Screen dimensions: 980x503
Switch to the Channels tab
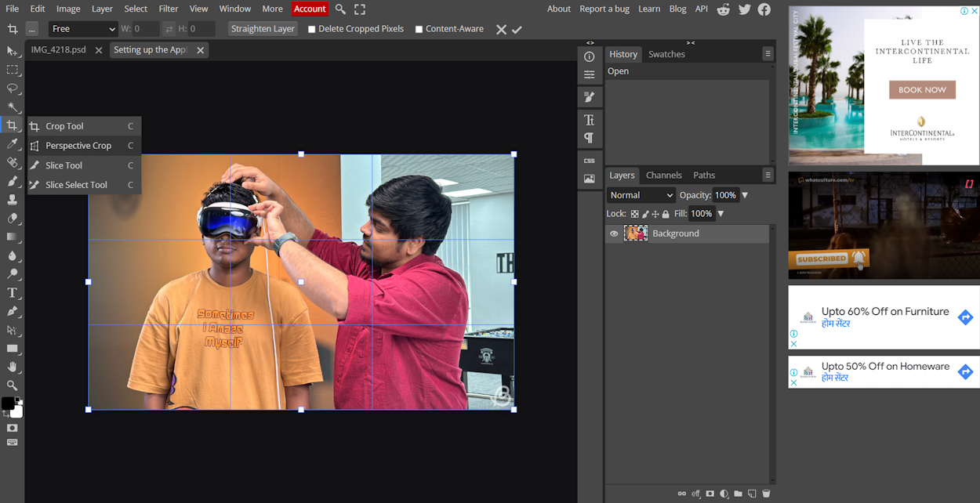664,175
